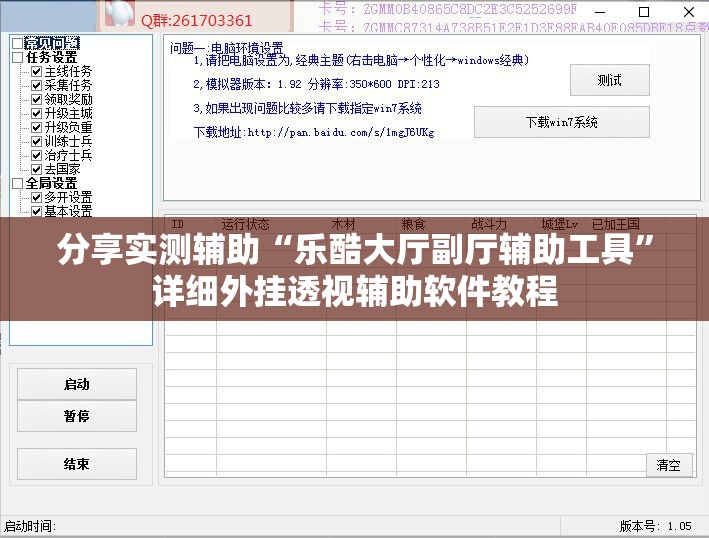Click the 城堡Lv column header

[x=562, y=224]
